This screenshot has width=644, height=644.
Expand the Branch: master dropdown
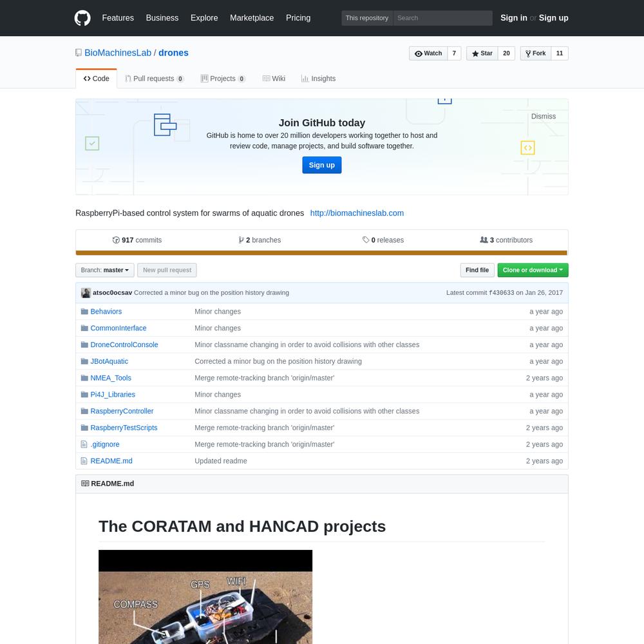click(105, 270)
